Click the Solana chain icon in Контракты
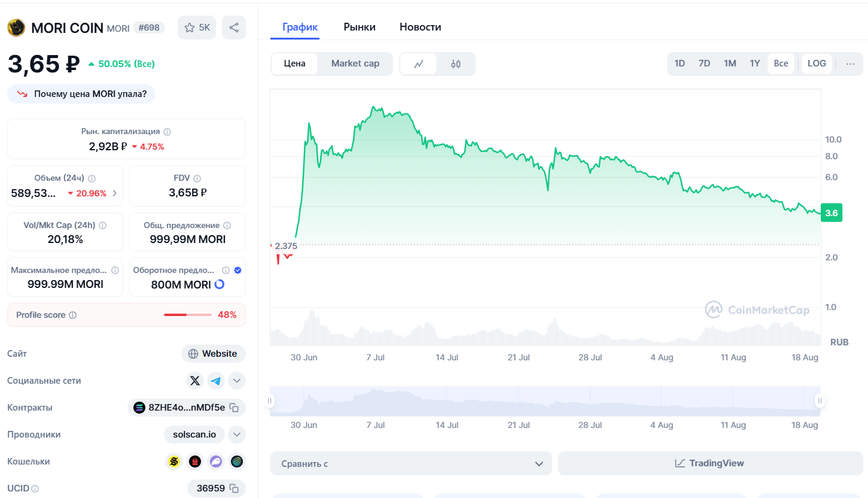The height and width of the screenshot is (498, 868). 139,408
